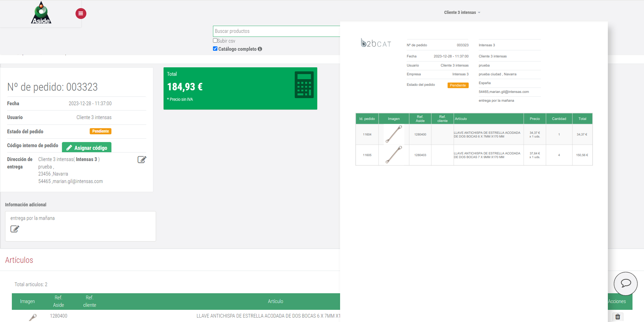Image resolution: width=644 pixels, height=322 pixels.
Task: Delete article with the trash icon
Action: pyautogui.click(x=618, y=317)
